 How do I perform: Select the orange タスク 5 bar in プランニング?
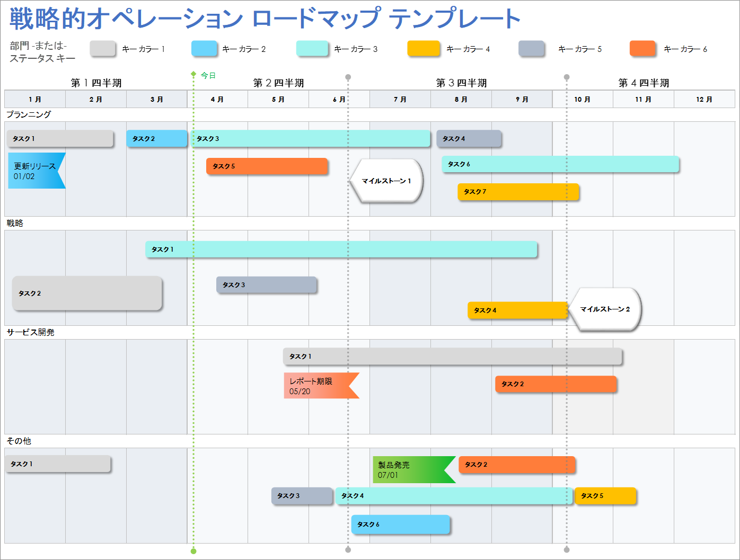267,166
